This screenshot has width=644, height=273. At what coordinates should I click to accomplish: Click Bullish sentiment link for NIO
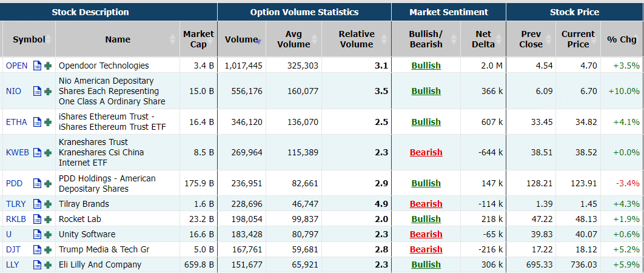coord(426,91)
